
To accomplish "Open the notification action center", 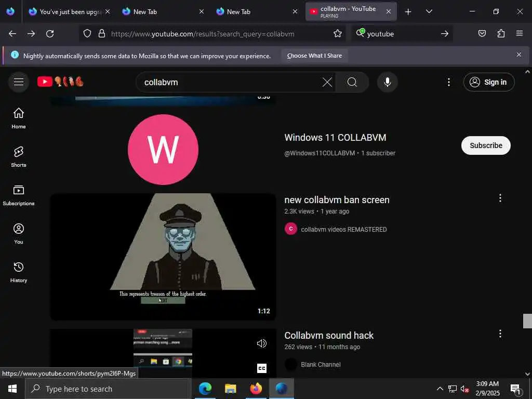I will pyautogui.click(x=515, y=389).
